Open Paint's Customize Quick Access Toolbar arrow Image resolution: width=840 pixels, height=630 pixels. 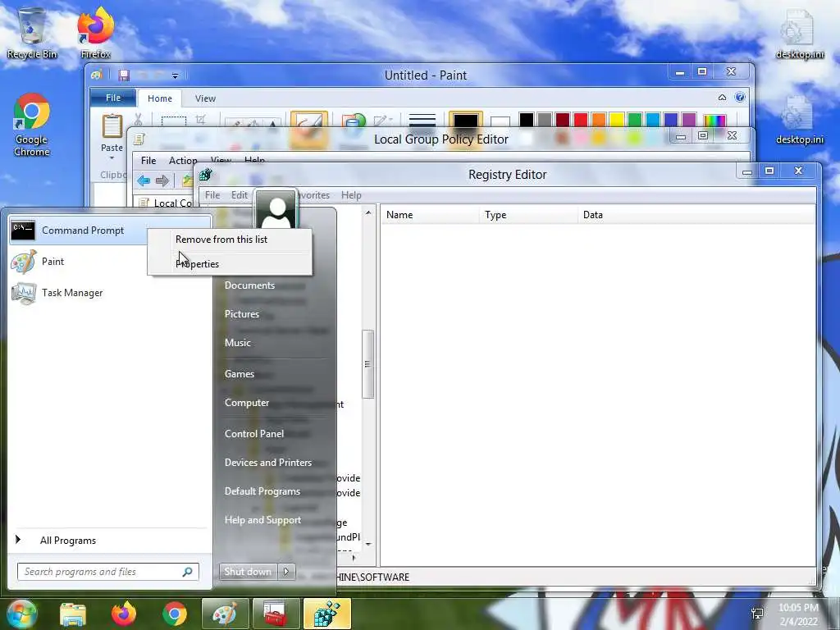coord(176,75)
